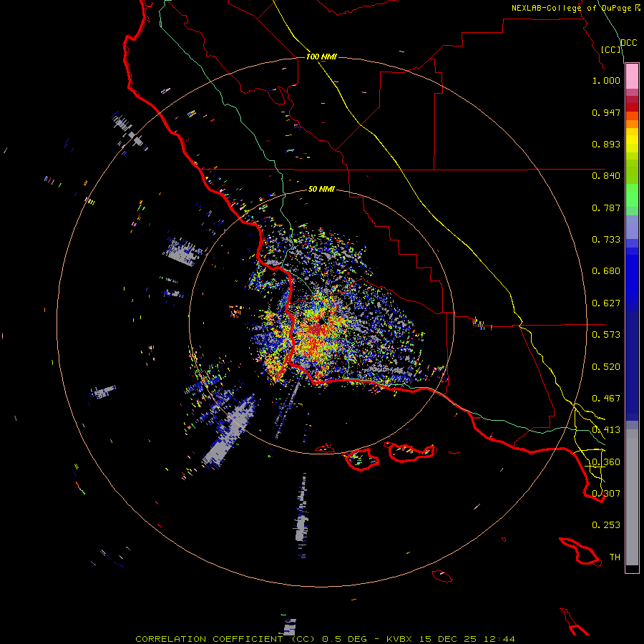Click the 0.840 colorbar value
644x644 pixels.
coord(606,176)
